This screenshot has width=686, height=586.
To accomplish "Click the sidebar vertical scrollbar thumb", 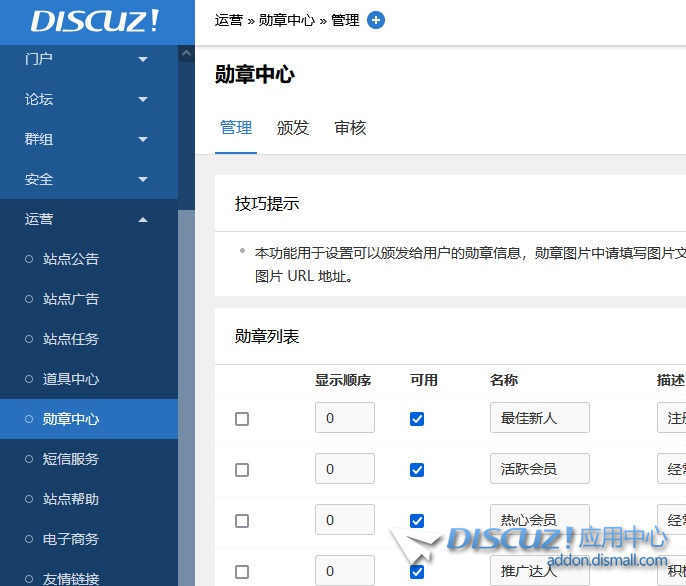I will click(x=186, y=400).
